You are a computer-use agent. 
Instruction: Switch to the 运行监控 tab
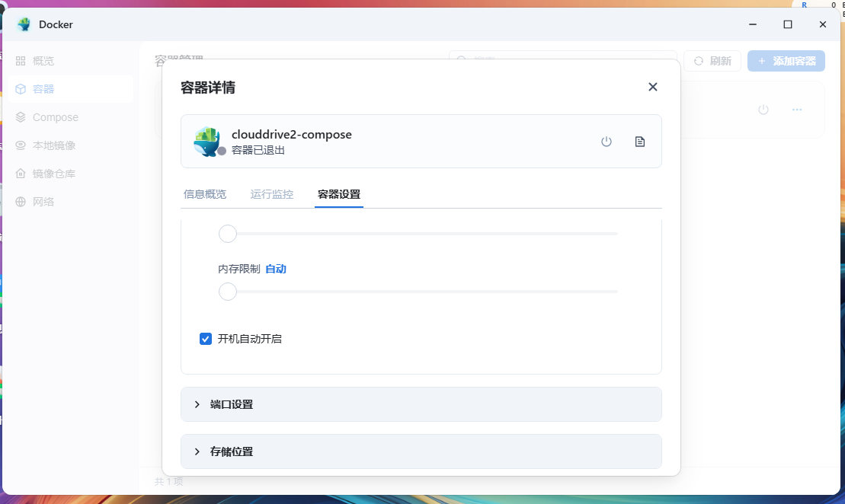[x=272, y=194]
